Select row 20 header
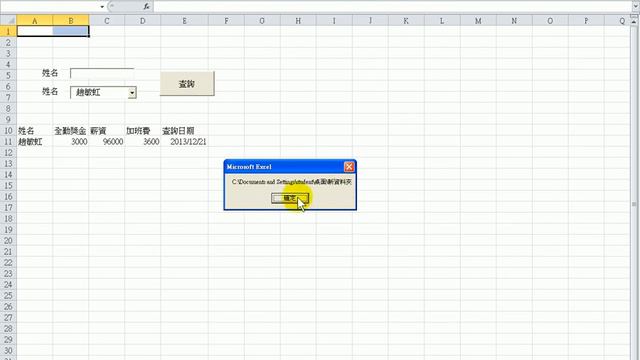Screen dimensions: 640x360 pyautogui.click(x=8, y=240)
